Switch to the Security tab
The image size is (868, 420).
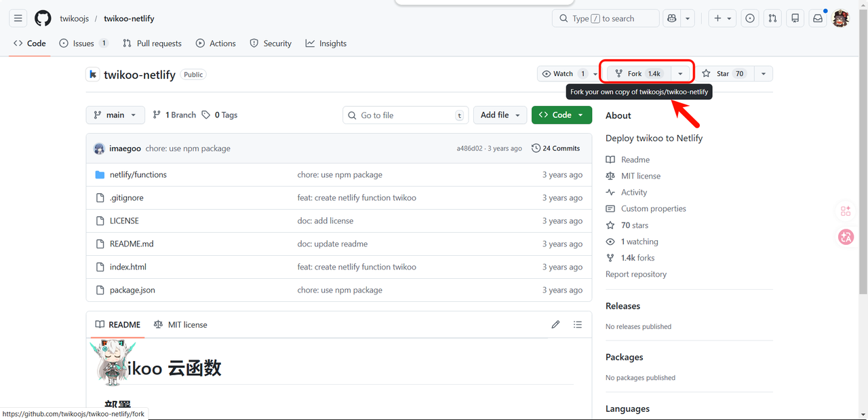tap(271, 43)
